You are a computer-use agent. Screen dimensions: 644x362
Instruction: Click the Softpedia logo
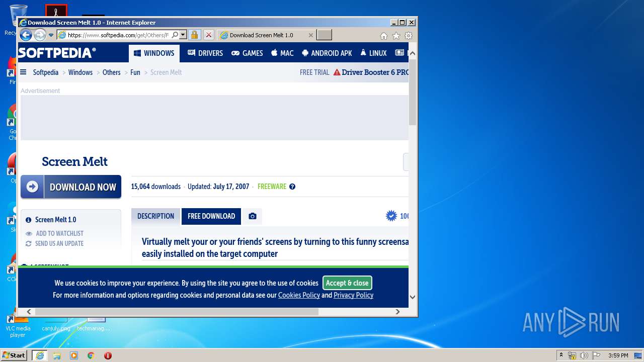(x=57, y=53)
